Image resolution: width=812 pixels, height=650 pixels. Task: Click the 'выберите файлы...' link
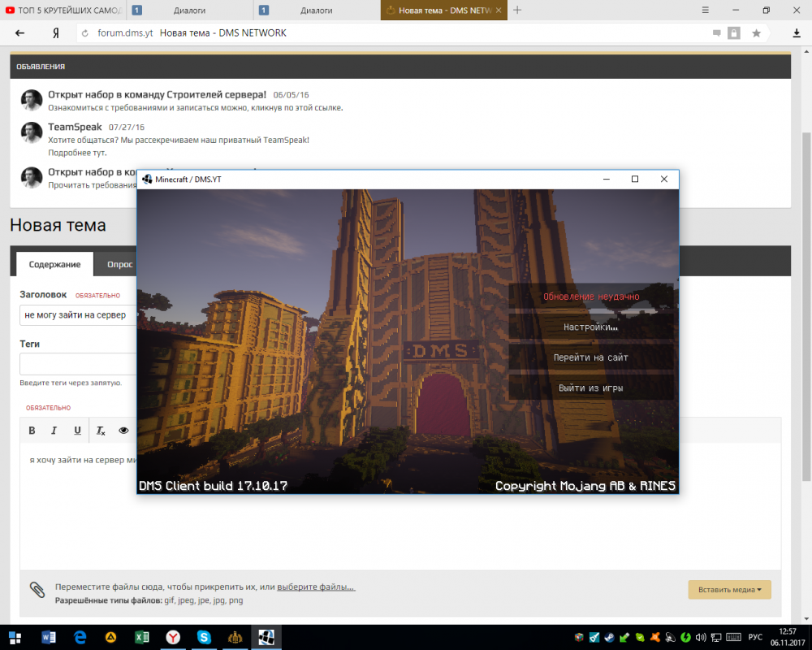[x=316, y=587]
